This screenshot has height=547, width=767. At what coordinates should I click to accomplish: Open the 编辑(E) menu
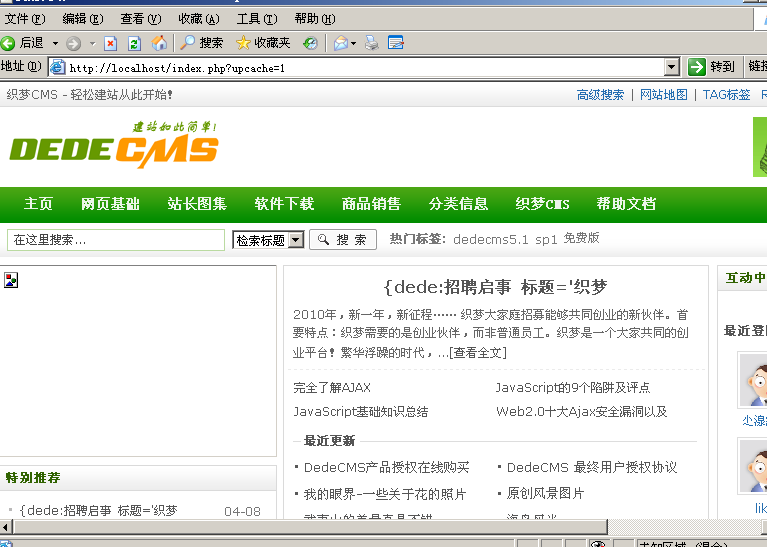[83, 19]
